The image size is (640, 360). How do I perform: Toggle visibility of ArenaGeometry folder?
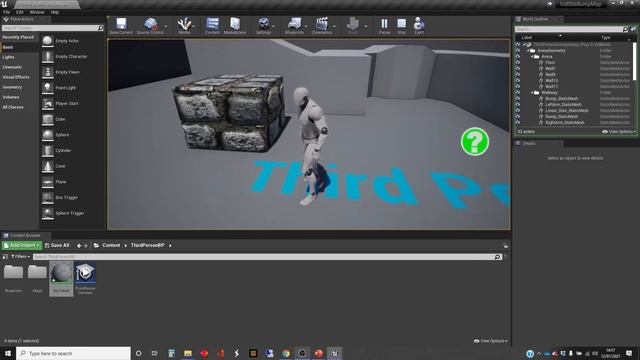[518, 51]
